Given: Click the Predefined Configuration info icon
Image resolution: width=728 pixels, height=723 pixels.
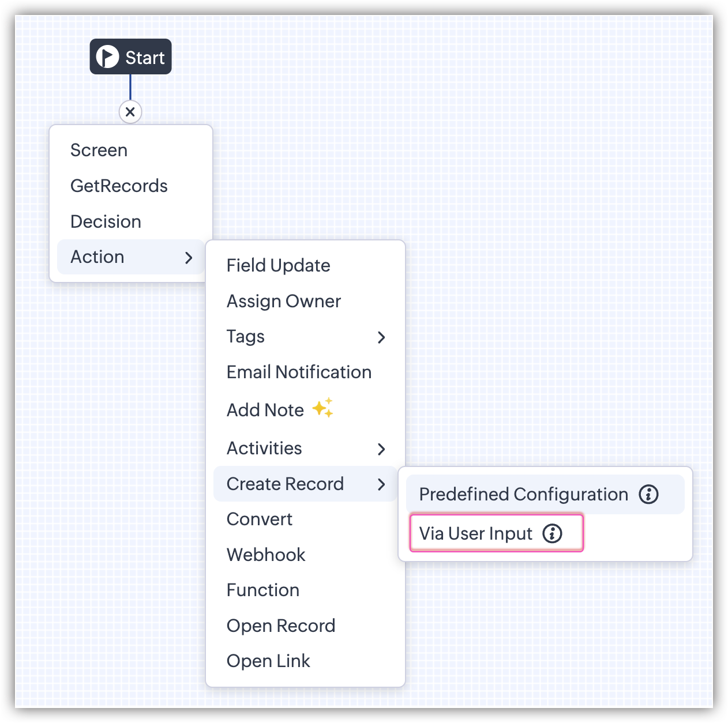Looking at the screenshot, I should tap(648, 494).
